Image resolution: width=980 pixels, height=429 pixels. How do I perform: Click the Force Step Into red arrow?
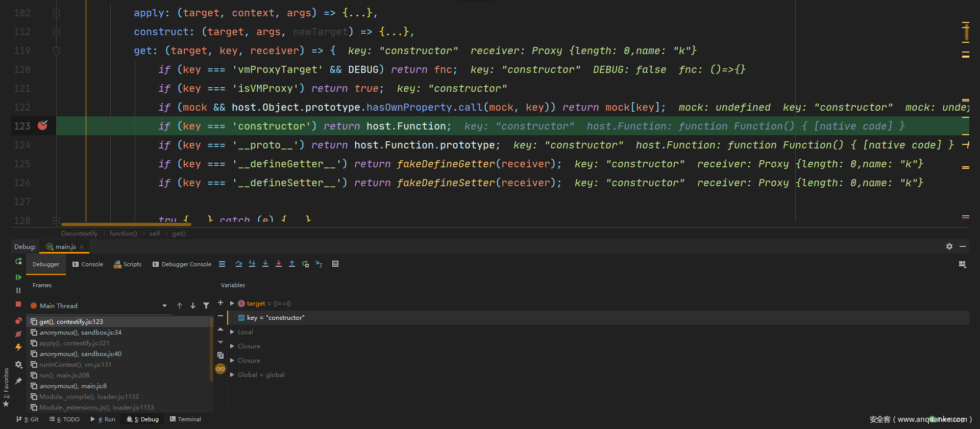[x=279, y=264]
